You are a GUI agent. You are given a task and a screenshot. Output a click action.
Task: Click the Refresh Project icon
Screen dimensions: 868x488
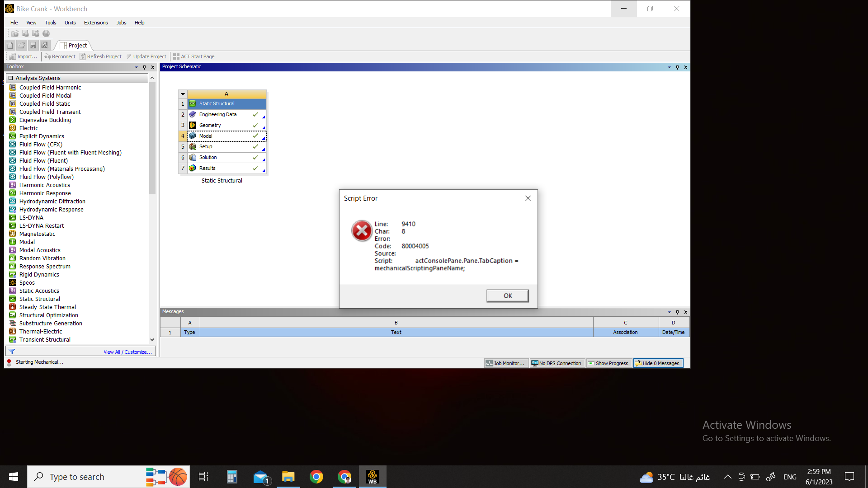click(83, 56)
